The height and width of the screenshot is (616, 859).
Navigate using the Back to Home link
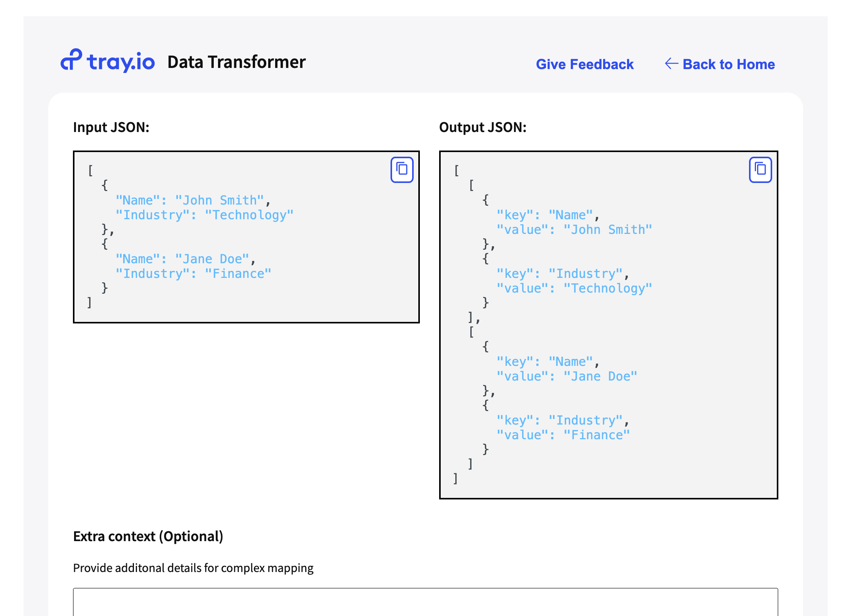pos(729,64)
